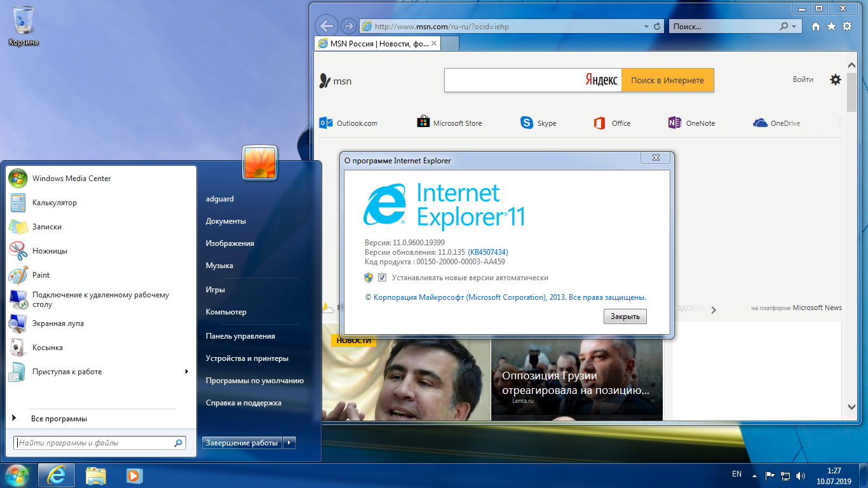The width and height of the screenshot is (868, 488).
Task: Click the page scrollbar up arrow
Action: tap(852, 66)
